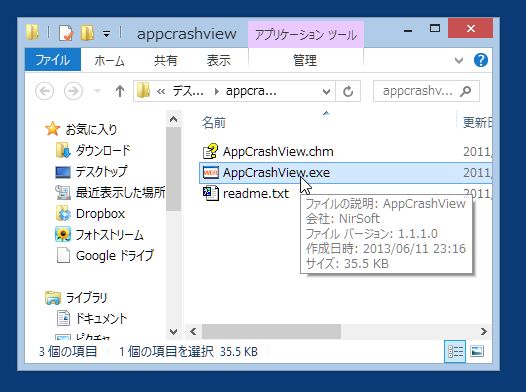
Task: Open the recent locations dropdown arrow
Action: pos(98,91)
